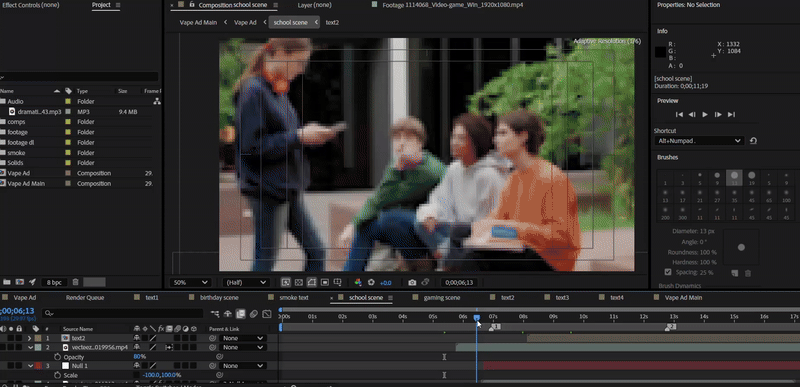The image size is (800, 387).
Task: Save current brush as new preset
Action: (735, 273)
